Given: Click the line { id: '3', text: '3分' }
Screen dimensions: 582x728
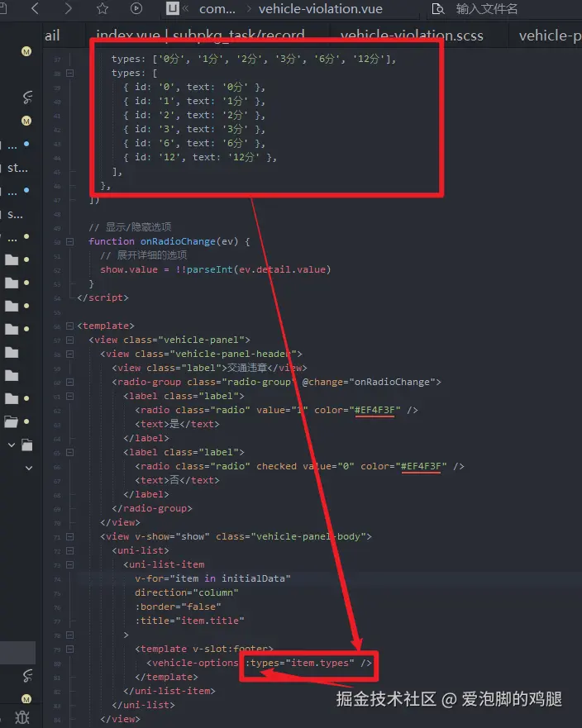Looking at the screenshot, I should click(x=194, y=129).
